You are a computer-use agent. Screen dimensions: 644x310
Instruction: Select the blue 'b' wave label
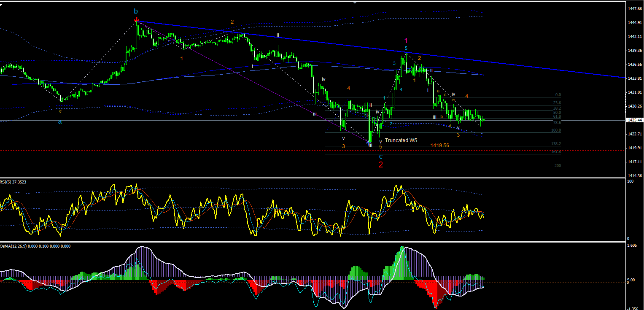point(136,11)
